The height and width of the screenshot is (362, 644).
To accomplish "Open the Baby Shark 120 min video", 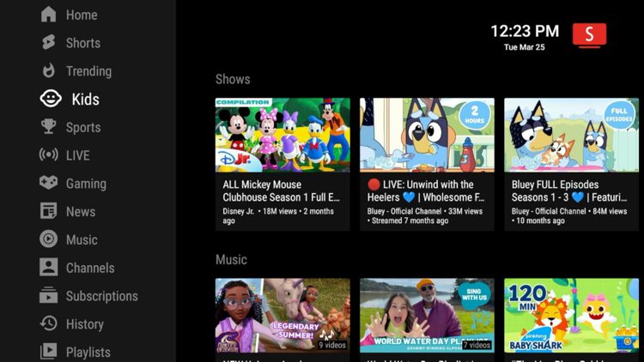I will point(571,315).
